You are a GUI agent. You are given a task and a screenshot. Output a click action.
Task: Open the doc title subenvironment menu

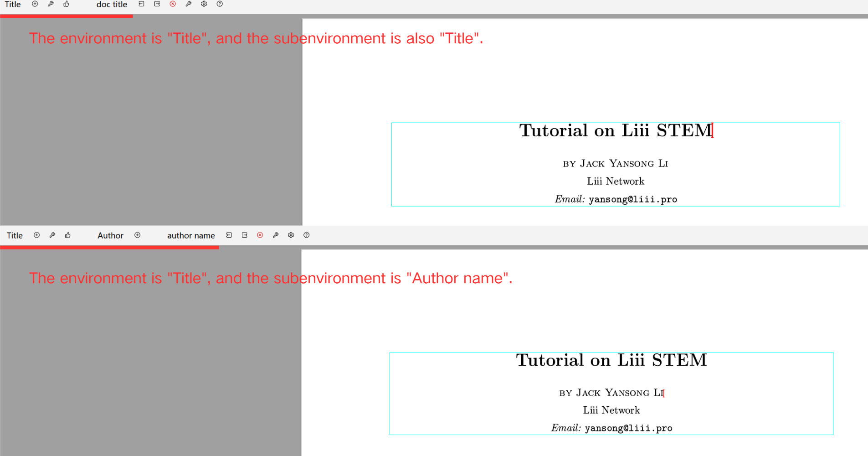tap(112, 5)
